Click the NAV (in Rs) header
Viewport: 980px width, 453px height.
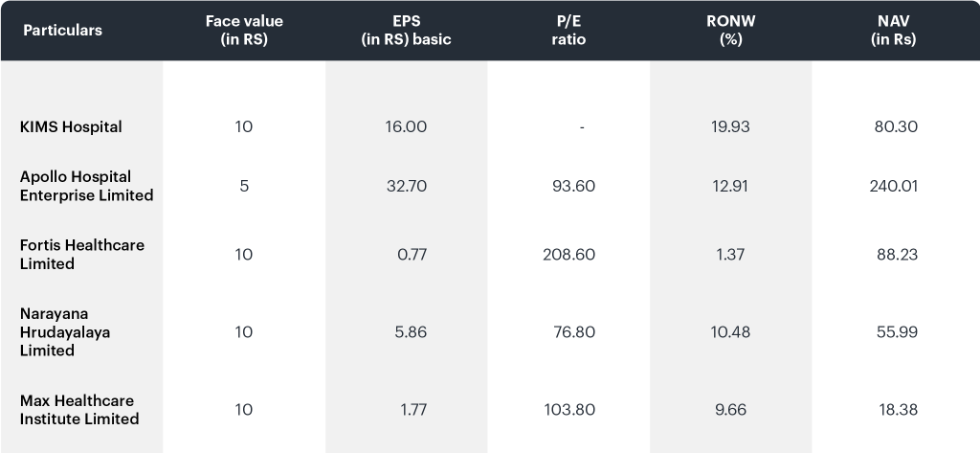point(894,30)
